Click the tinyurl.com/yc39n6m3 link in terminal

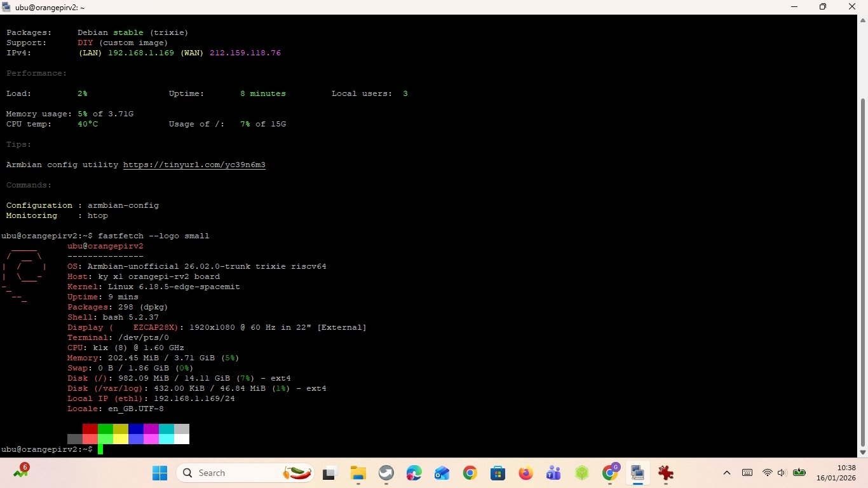pyautogui.click(x=194, y=165)
